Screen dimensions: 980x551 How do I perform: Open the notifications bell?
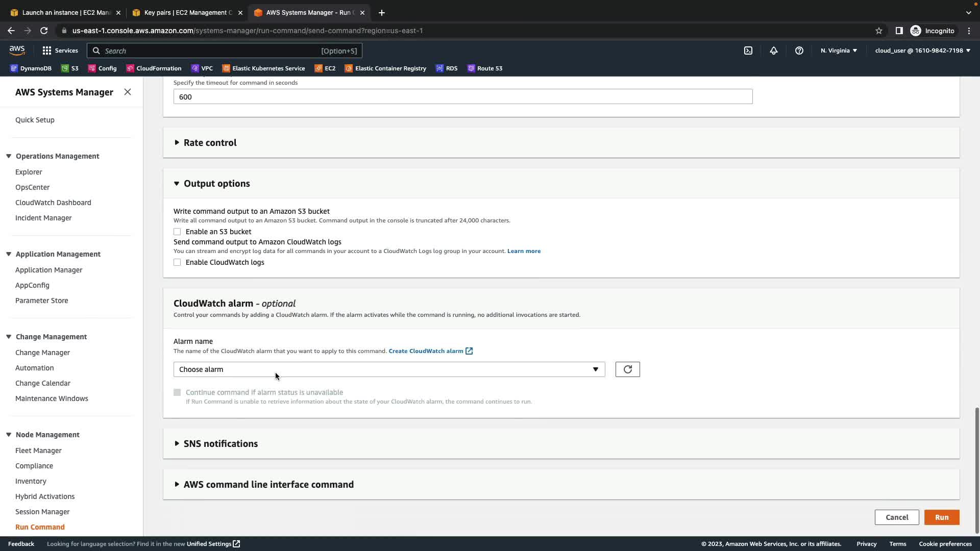tap(773, 51)
